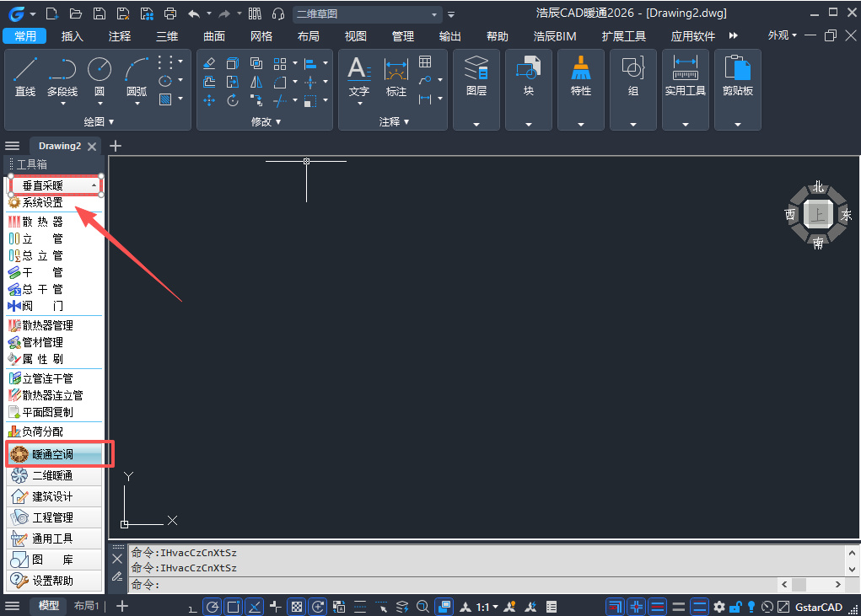The image size is (861, 616).
Task: Select the 圆 circle tool
Action: 100,77
